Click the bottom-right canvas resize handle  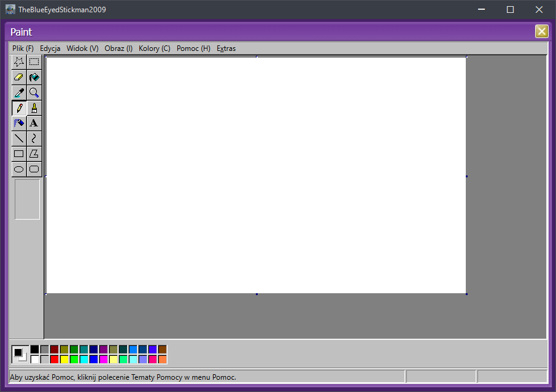(x=466, y=294)
